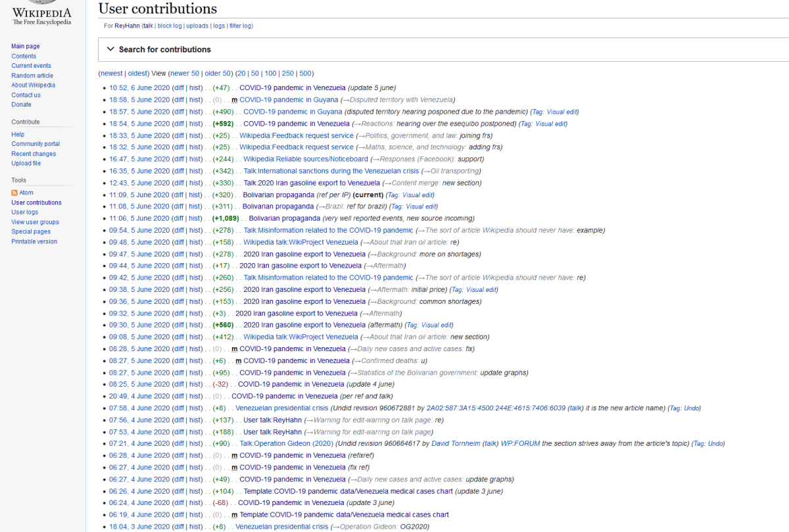Open Main page in sidebar

pos(26,46)
